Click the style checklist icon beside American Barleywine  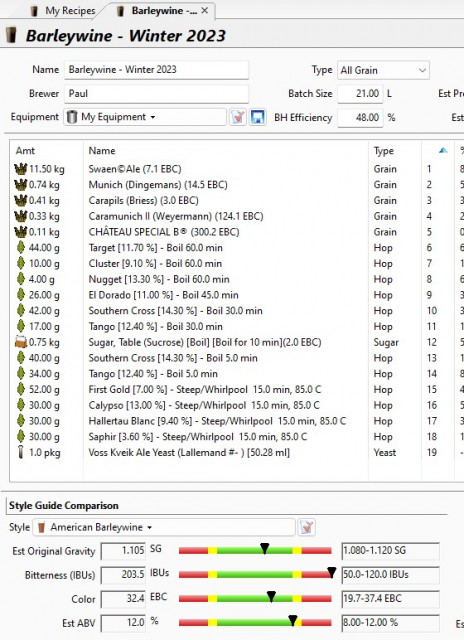pyautogui.click(x=306, y=527)
